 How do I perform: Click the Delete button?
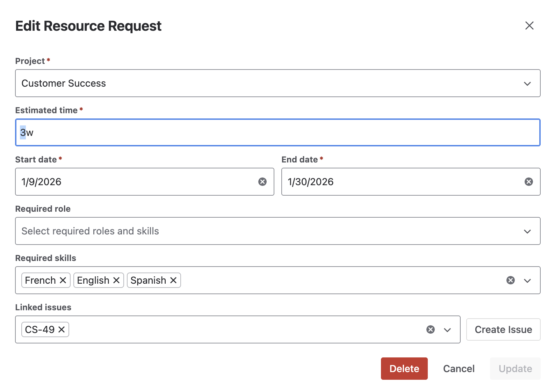point(404,369)
